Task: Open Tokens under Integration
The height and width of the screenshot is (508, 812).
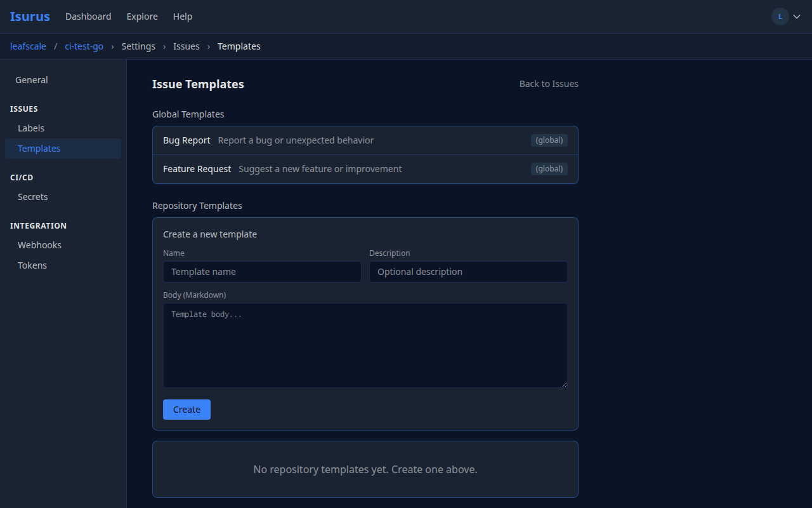Action: click(63, 265)
